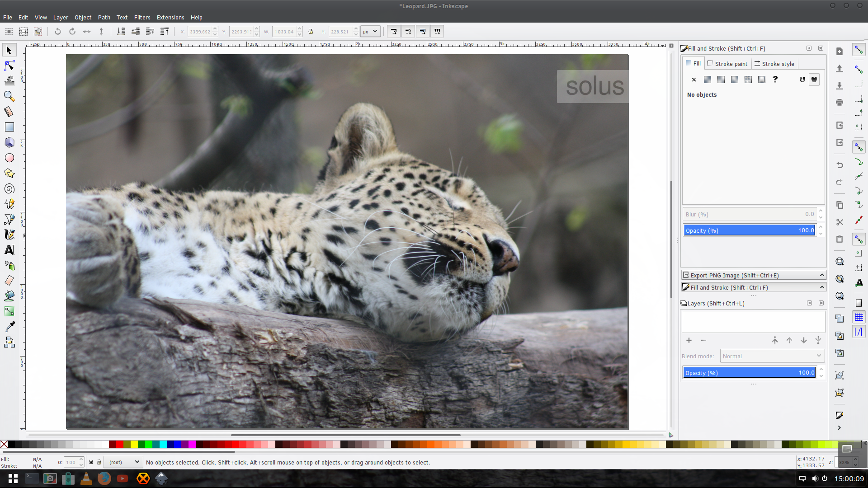Pick the yellow swatch in palette

[x=134, y=445]
